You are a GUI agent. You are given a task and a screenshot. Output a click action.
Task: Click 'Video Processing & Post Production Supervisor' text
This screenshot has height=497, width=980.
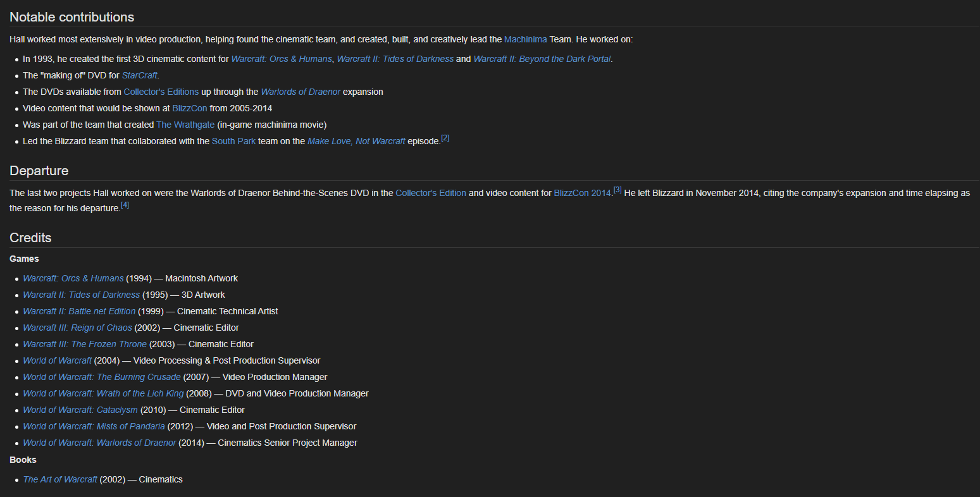click(227, 360)
